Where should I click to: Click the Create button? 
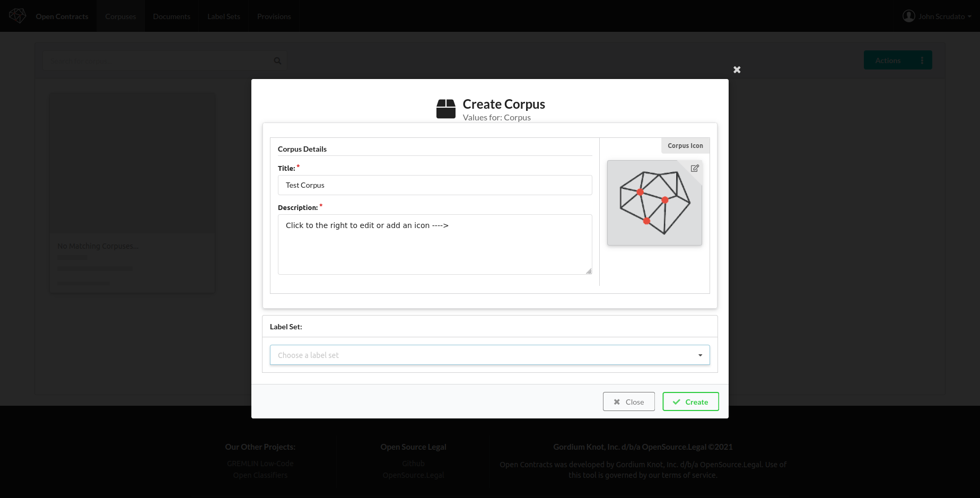[690, 401]
